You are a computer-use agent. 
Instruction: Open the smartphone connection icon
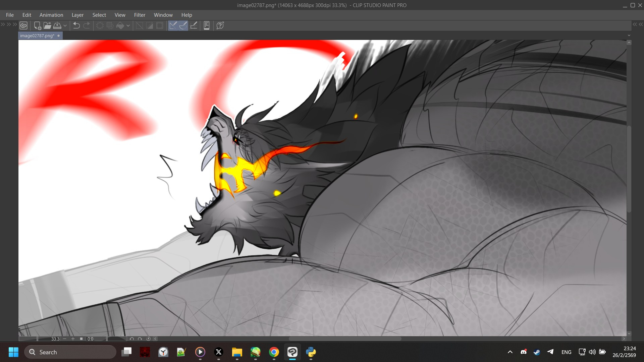[x=207, y=25]
